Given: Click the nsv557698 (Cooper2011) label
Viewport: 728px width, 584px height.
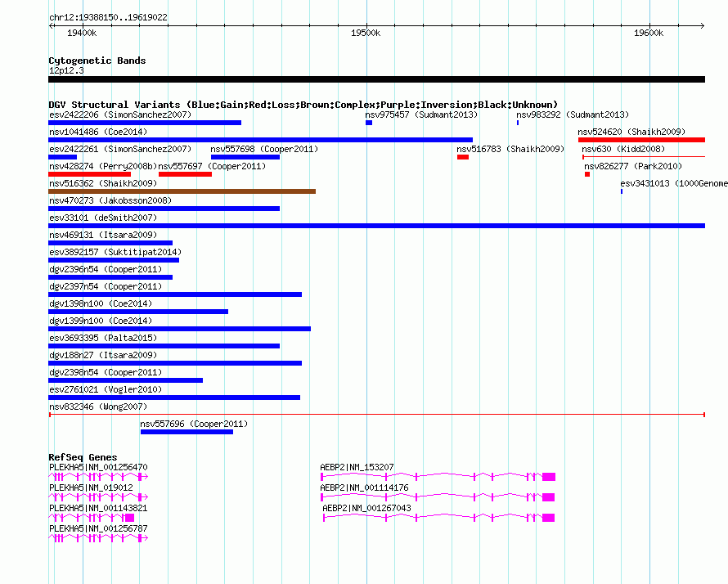Looking at the screenshot, I should click(x=264, y=149).
